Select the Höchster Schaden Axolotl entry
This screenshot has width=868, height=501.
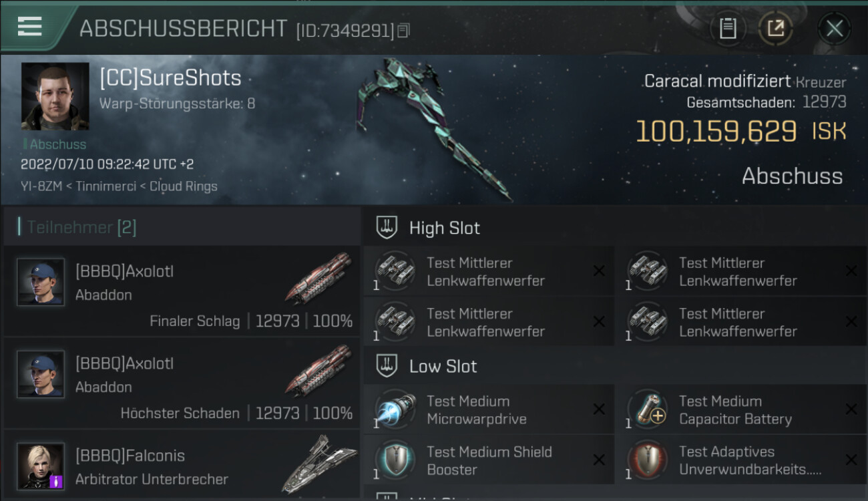(182, 383)
